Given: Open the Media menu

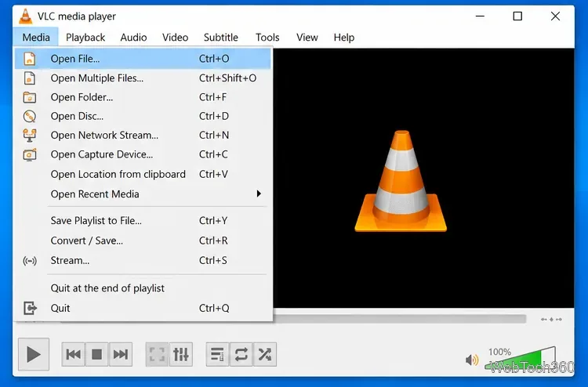Looking at the screenshot, I should 36,38.
